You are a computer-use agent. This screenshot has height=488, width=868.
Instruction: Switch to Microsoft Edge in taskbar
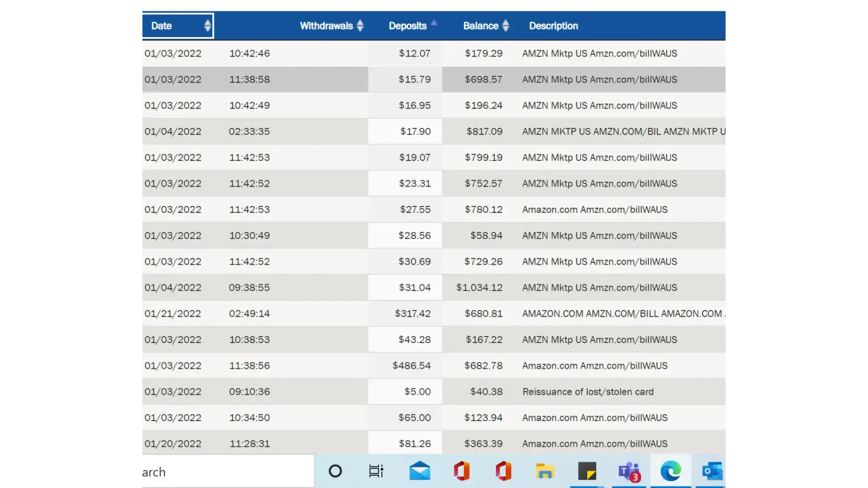pyautogui.click(x=671, y=471)
